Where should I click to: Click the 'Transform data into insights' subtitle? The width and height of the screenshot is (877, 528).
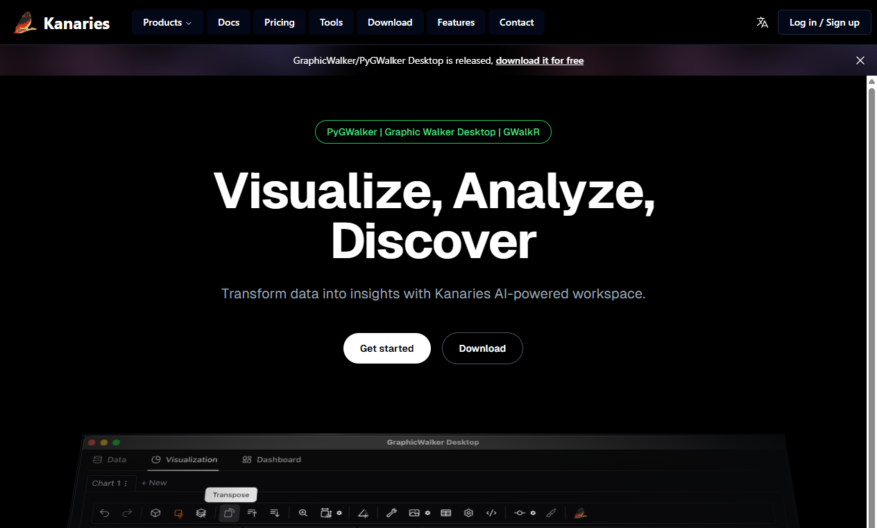point(433,294)
